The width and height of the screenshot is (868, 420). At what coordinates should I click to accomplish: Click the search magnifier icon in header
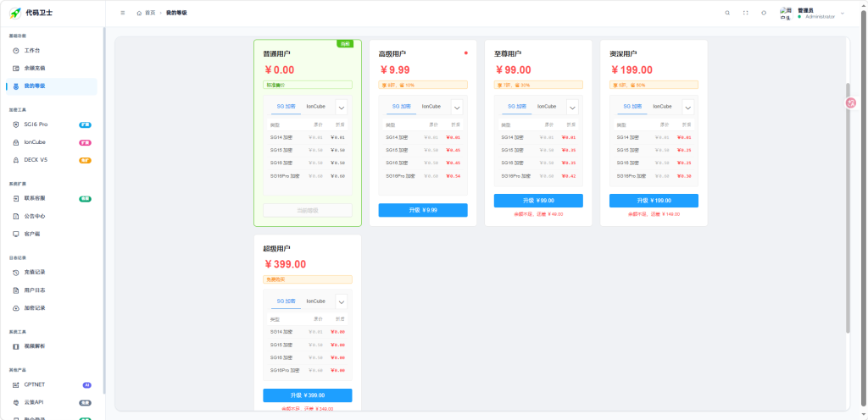[727, 13]
